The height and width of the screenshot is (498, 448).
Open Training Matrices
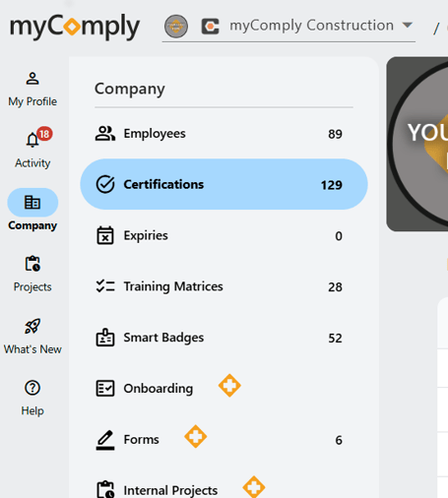coord(224,286)
